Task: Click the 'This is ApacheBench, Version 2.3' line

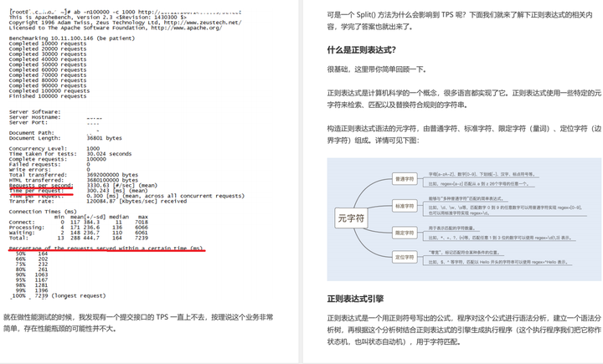Action: click(98, 18)
